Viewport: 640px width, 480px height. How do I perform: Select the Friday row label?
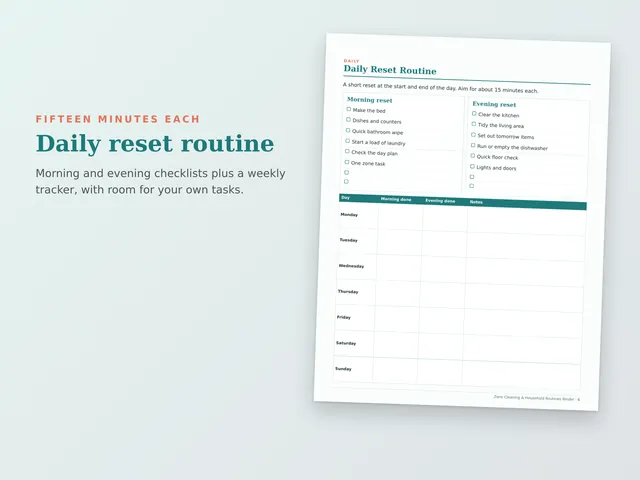click(344, 317)
